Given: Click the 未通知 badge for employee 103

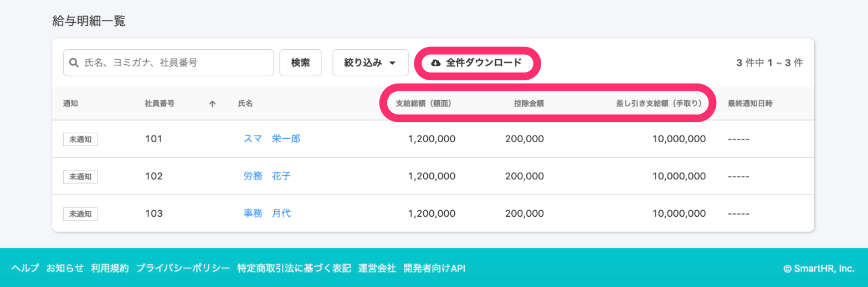Looking at the screenshot, I should point(80,213).
